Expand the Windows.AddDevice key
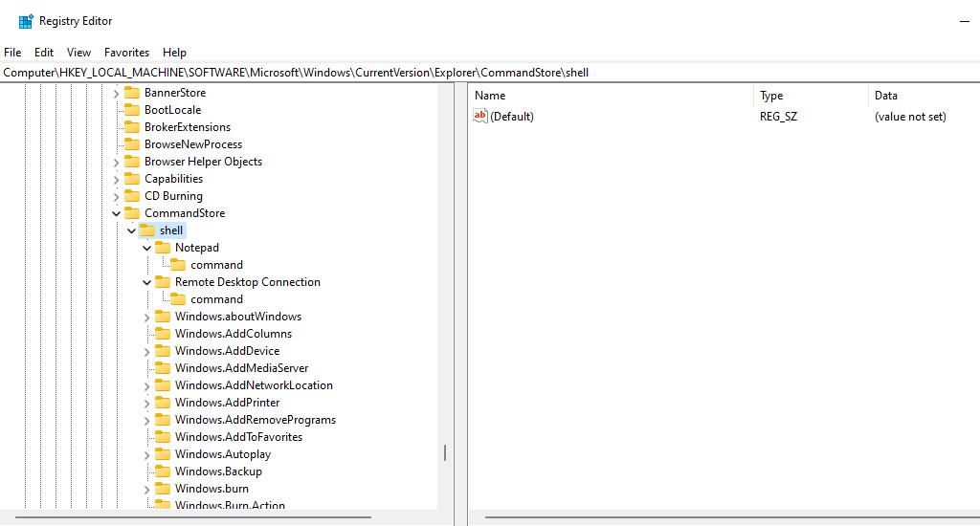Screen dimensions: 980x526 pos(146,352)
